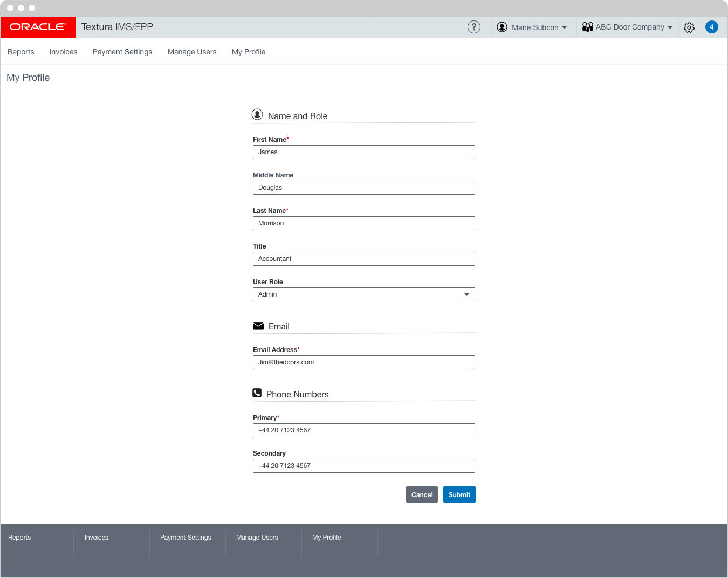Image resolution: width=728 pixels, height=578 pixels.
Task: Open Reports in the top navigation
Action: pos(20,52)
